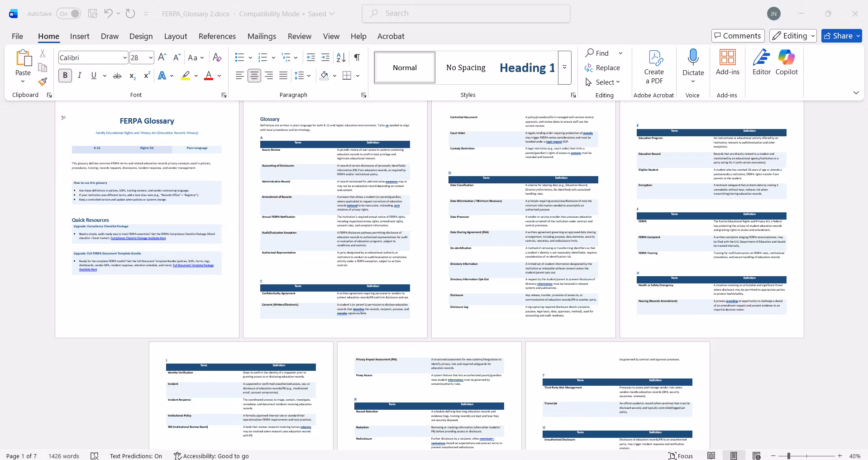
Task: Switch to Web Layout view
Action: 756,456
